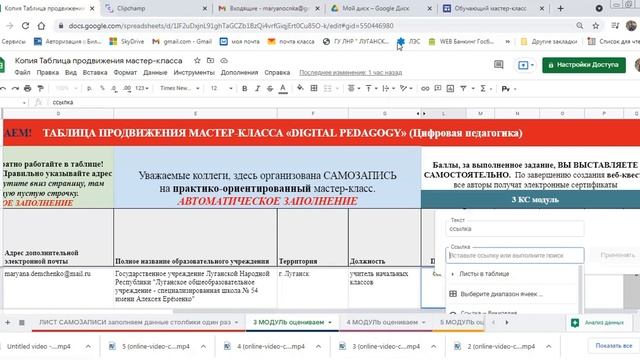The height and width of the screenshot is (360, 640).
Task: Open the comment history icon
Action: click(498, 65)
